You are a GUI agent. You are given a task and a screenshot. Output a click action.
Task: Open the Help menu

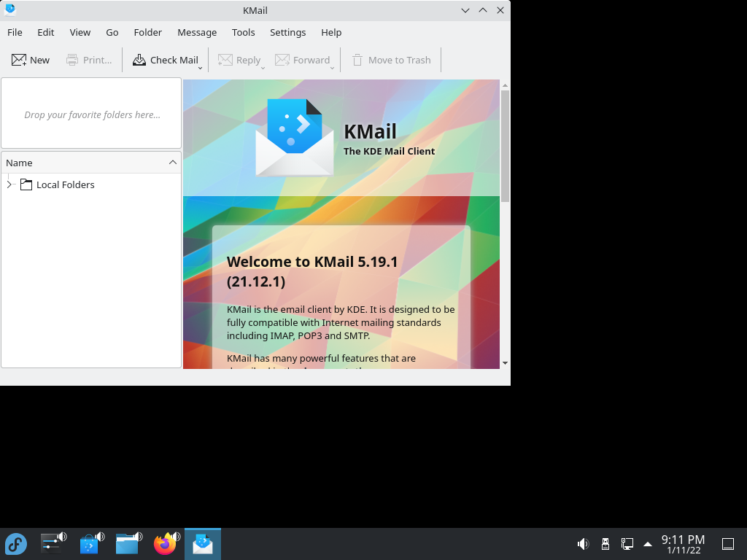(331, 32)
